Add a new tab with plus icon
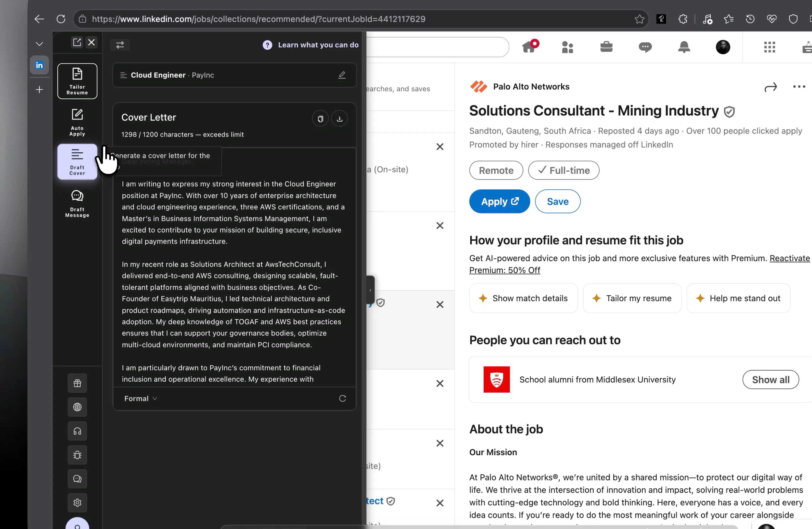 coord(39,90)
